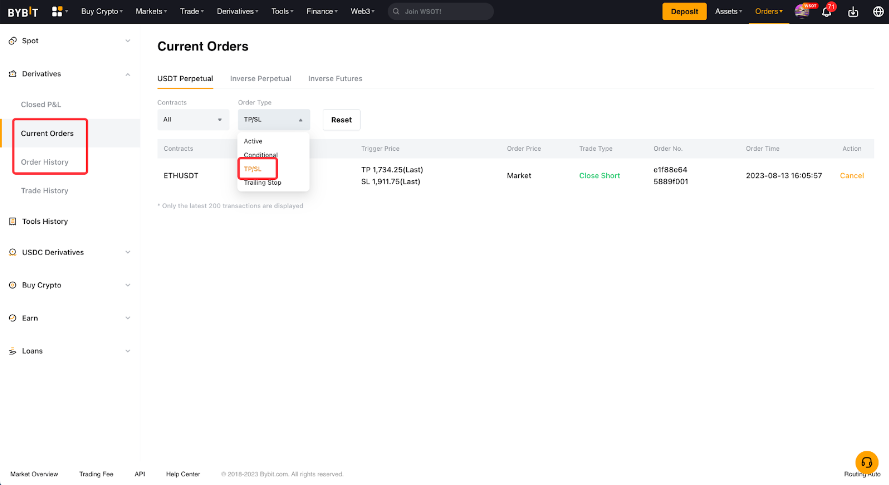
Task: Collapse the Derivatives sidebar section
Action: [127, 74]
